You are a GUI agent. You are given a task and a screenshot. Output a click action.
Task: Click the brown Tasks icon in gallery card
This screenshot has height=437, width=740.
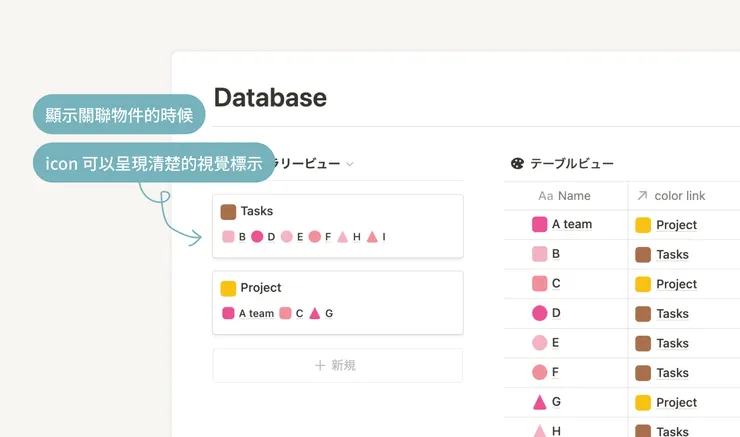pos(228,212)
